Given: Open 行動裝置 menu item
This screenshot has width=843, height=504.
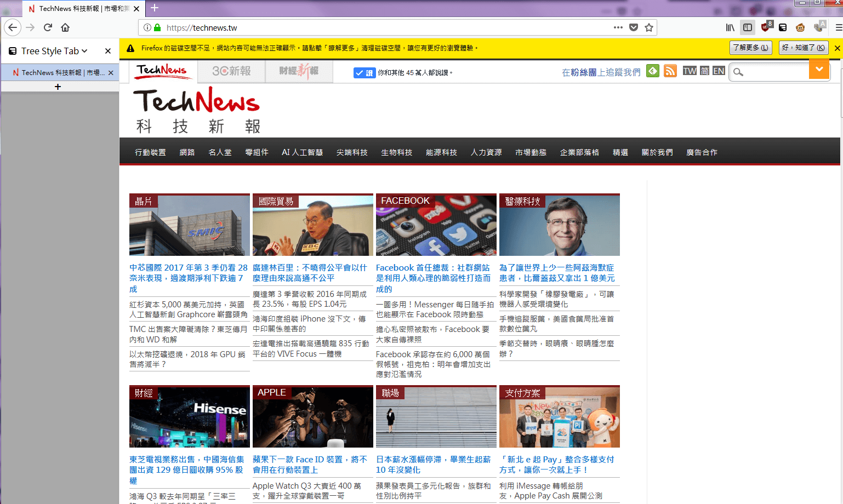Looking at the screenshot, I should point(150,152).
